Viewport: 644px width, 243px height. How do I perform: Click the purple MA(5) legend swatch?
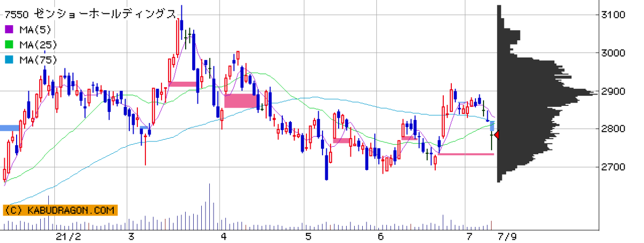pyautogui.click(x=9, y=30)
